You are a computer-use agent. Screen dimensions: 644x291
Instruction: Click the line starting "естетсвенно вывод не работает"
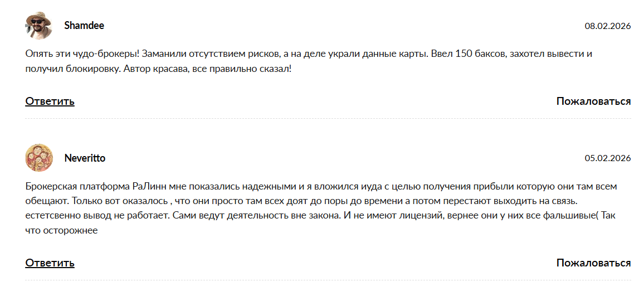[223, 215]
